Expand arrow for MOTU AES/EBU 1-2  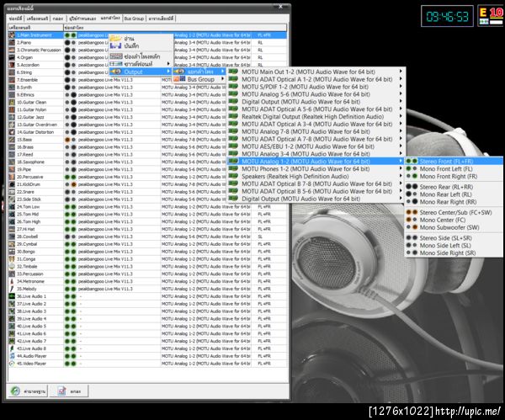point(401,146)
